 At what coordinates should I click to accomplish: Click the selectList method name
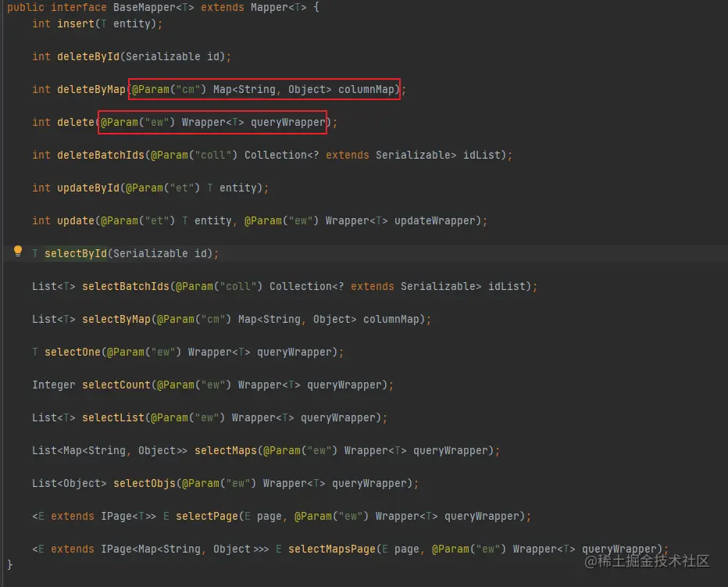tap(113, 418)
